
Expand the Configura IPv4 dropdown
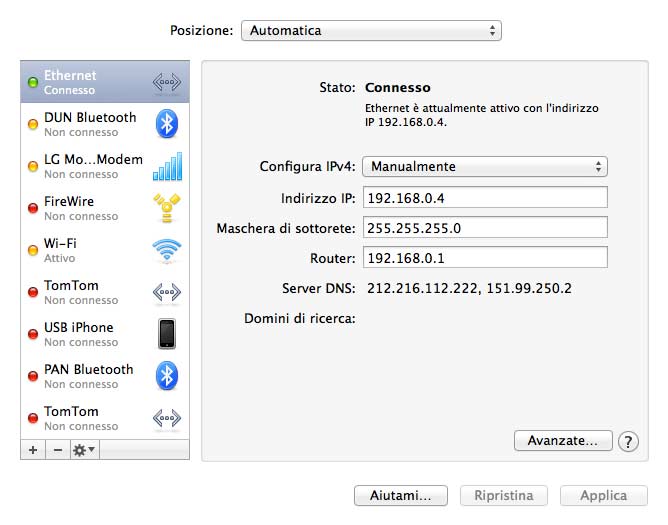(x=485, y=167)
